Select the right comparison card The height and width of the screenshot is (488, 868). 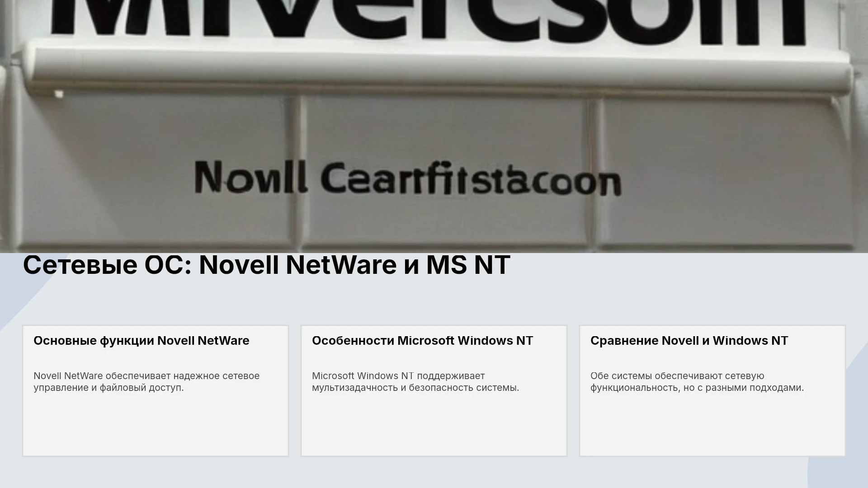(712, 391)
